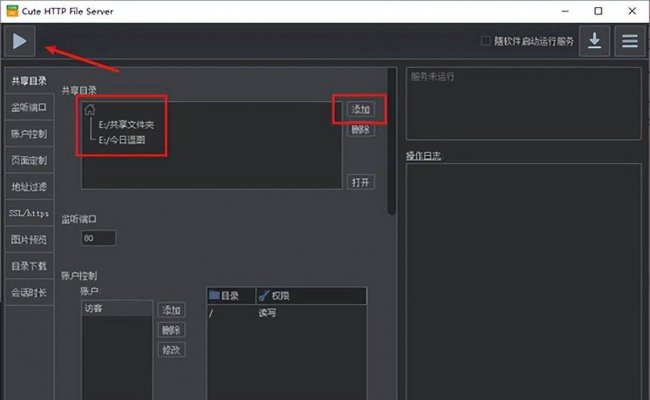Image resolution: width=650 pixels, height=400 pixels.
Task: Select E:/今日强图 in directory tree
Action: [122, 140]
